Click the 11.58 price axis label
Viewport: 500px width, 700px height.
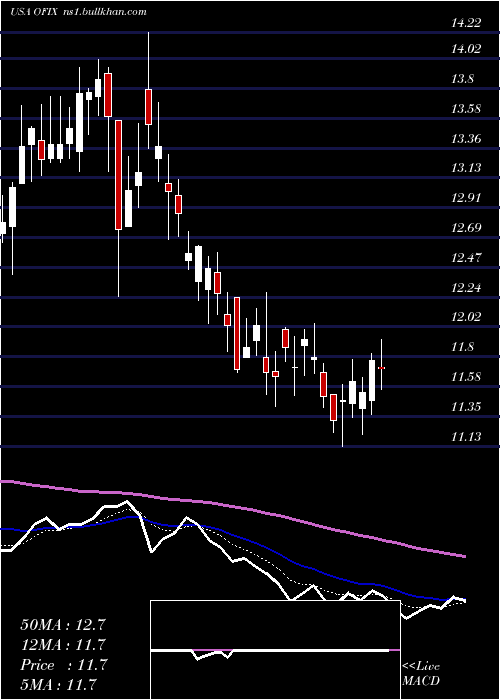point(466,377)
